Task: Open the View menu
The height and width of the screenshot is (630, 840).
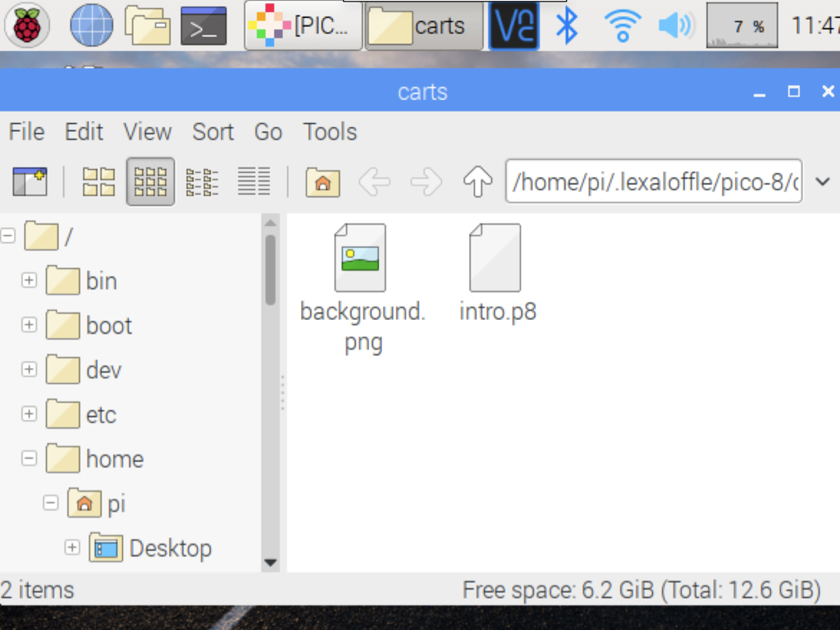Action: click(148, 132)
